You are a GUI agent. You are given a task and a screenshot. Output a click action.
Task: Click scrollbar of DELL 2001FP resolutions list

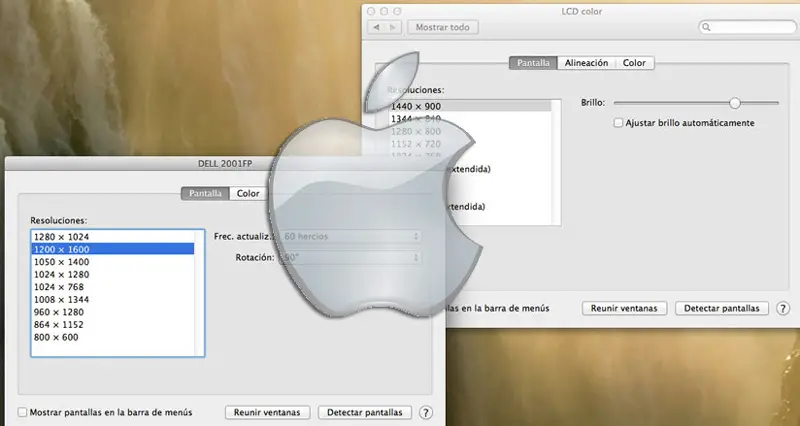[x=199, y=293]
